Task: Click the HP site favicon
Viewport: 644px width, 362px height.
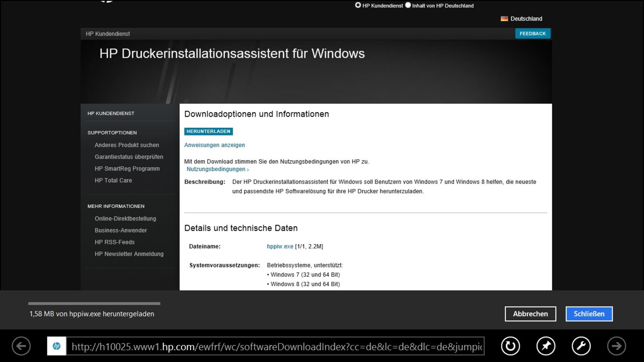Action: coord(57,346)
